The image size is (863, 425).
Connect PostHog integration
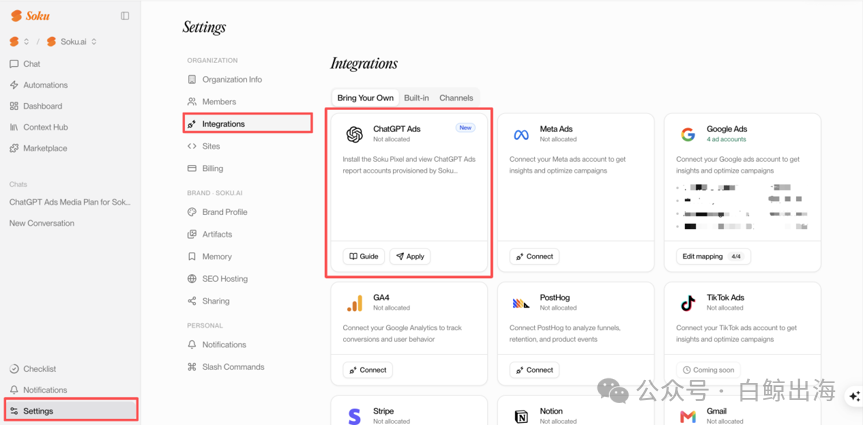point(534,370)
